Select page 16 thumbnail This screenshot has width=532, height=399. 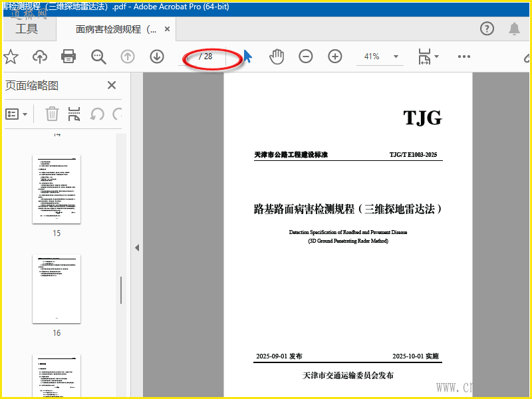coord(57,289)
